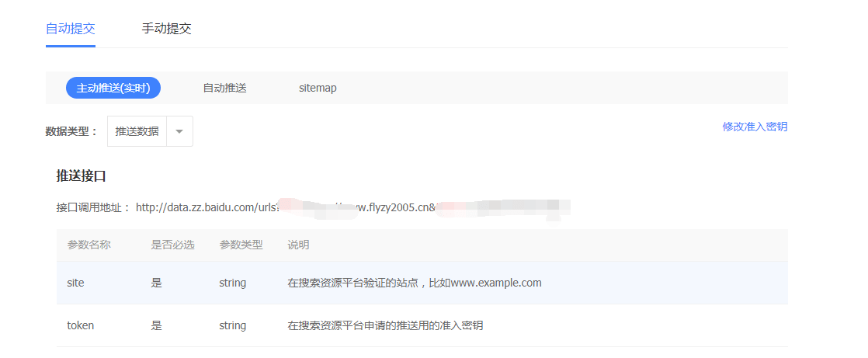Screen dimensions: 868x358
Task: Select the 自动推送 option
Action: pos(224,88)
